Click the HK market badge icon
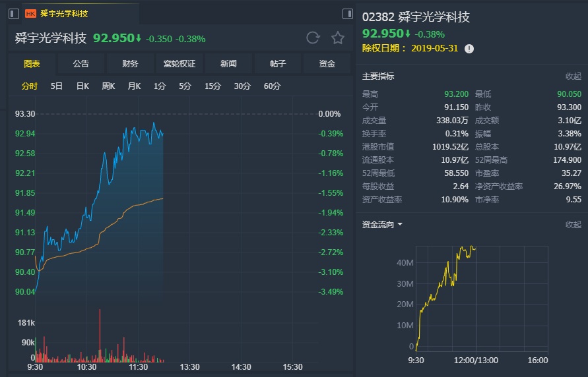The width and height of the screenshot is (588, 377). 30,13
